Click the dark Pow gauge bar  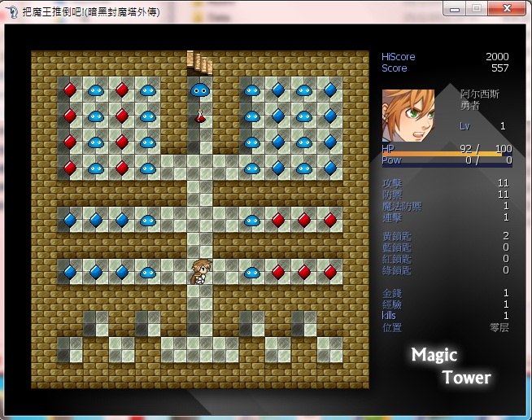click(x=447, y=165)
